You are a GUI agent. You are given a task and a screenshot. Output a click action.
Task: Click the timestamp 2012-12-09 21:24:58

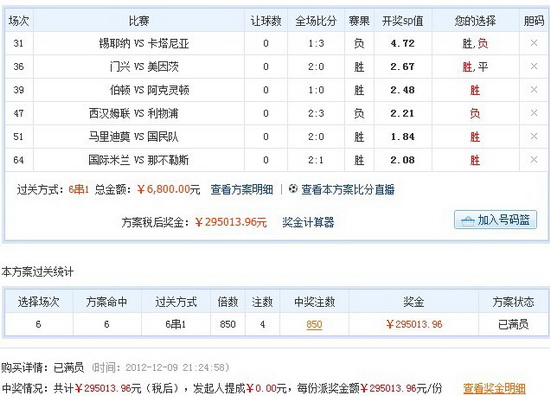175,368
